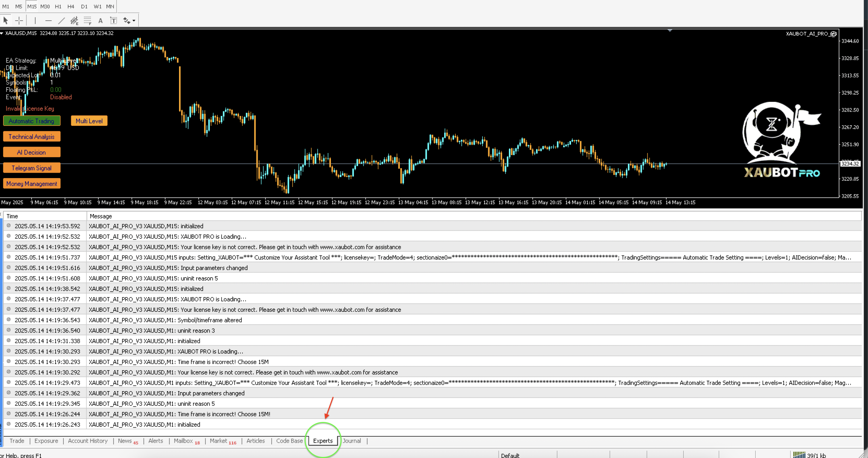This screenshot has width=868, height=458.
Task: Click the Automatic Trading button
Action: coord(32,121)
